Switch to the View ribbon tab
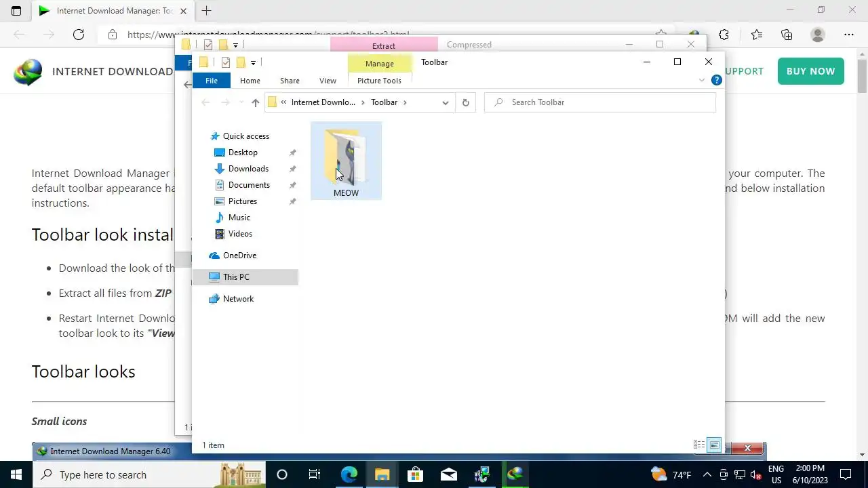 328,81
